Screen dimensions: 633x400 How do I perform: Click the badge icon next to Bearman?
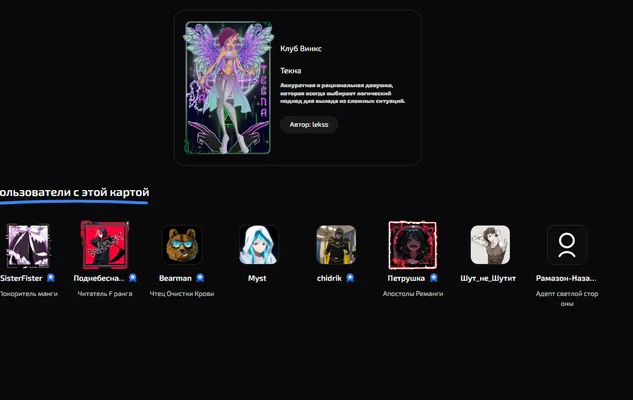click(200, 278)
